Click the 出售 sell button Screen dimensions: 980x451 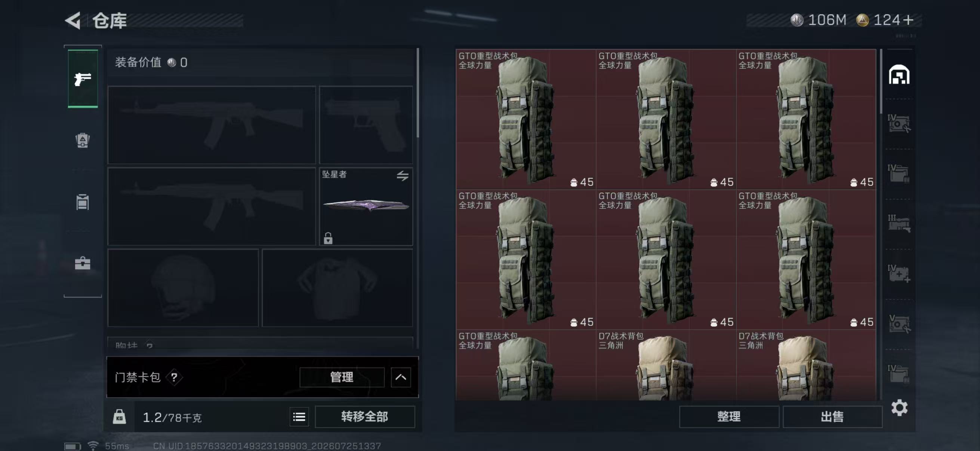[832, 417]
